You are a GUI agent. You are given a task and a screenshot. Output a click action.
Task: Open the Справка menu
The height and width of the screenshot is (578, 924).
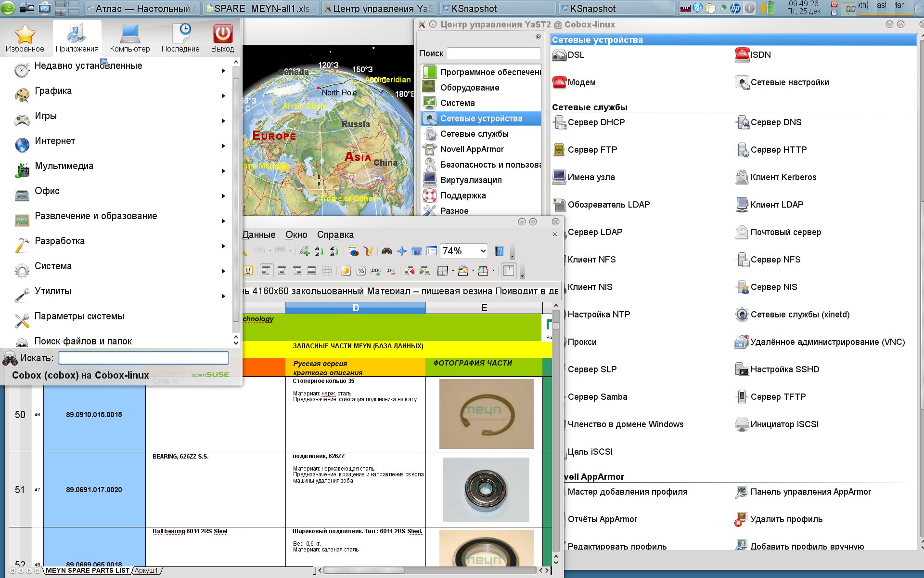point(335,235)
